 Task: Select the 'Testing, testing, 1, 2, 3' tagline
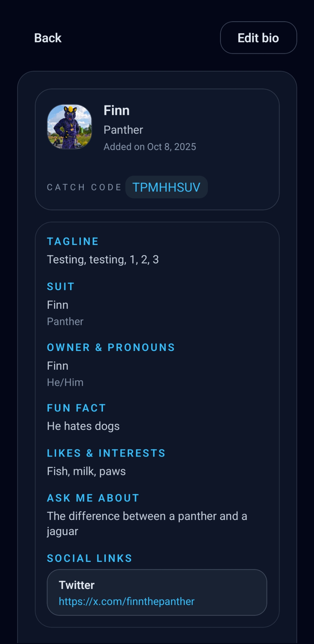[x=103, y=260]
